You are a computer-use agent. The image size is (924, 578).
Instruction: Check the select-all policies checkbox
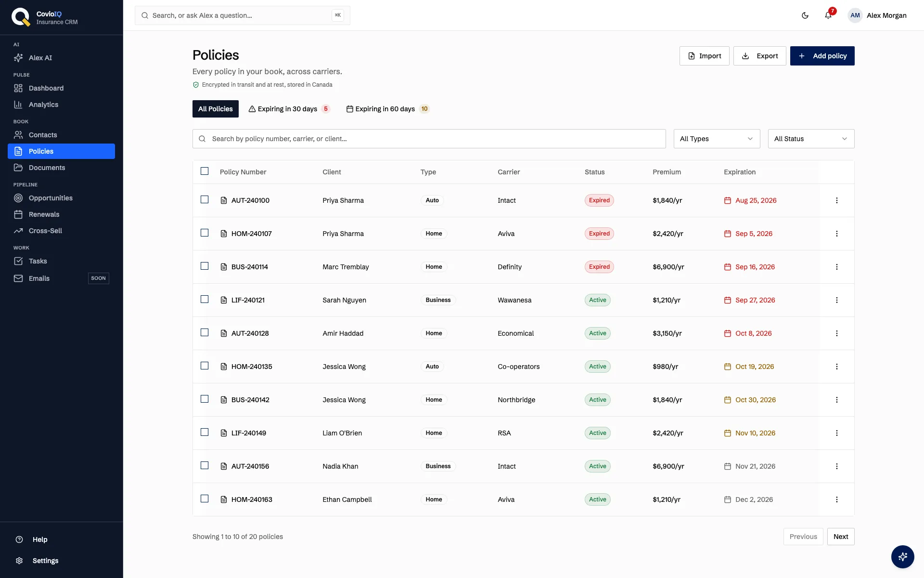point(205,171)
